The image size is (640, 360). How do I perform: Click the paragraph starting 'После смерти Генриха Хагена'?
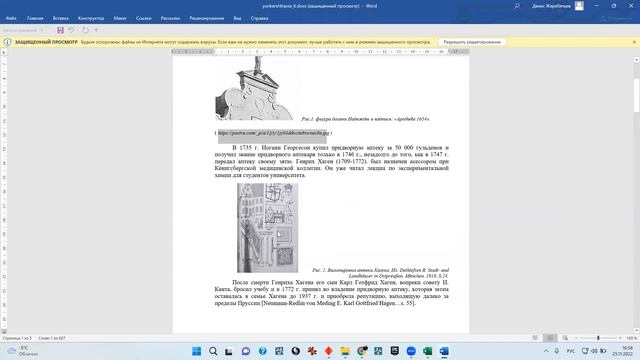[x=331, y=293]
